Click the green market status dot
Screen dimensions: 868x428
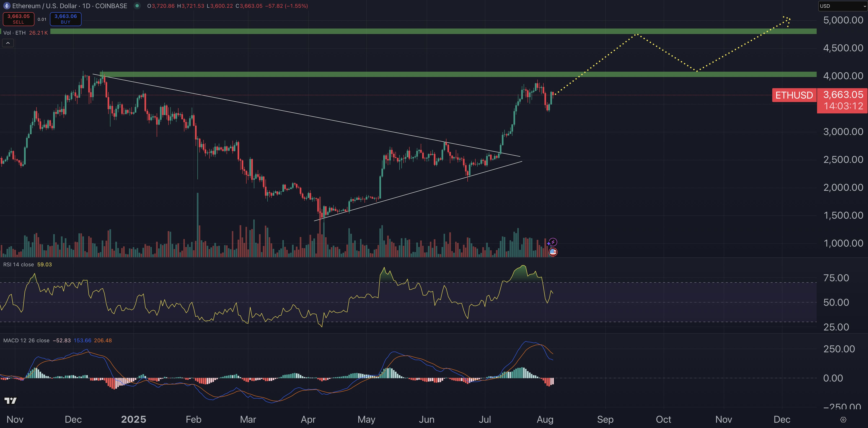[137, 6]
